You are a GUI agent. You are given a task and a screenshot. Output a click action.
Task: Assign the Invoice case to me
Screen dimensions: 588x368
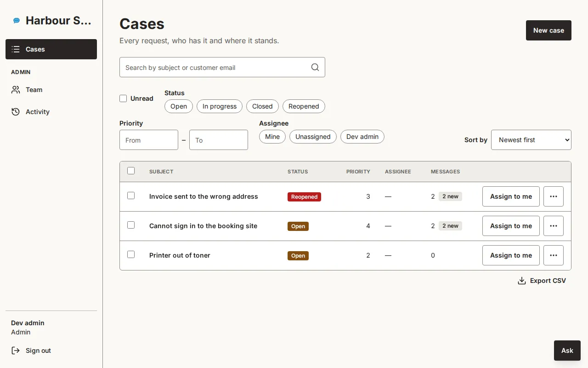(x=511, y=196)
